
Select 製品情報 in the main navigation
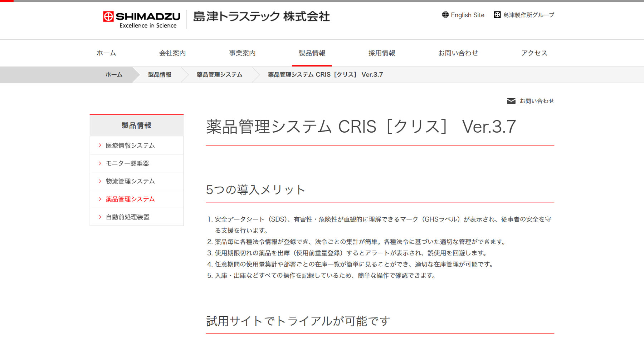coord(312,53)
